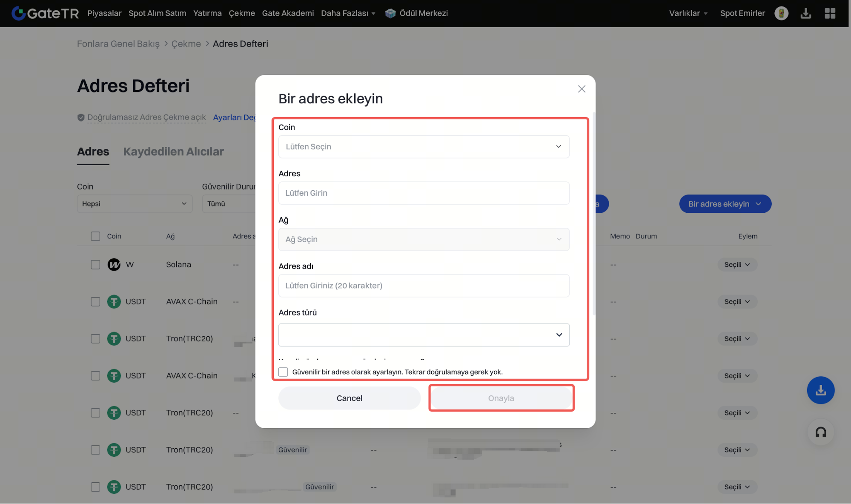Toggle the select-all checkbox in table header
The height and width of the screenshot is (504, 851).
coord(95,236)
